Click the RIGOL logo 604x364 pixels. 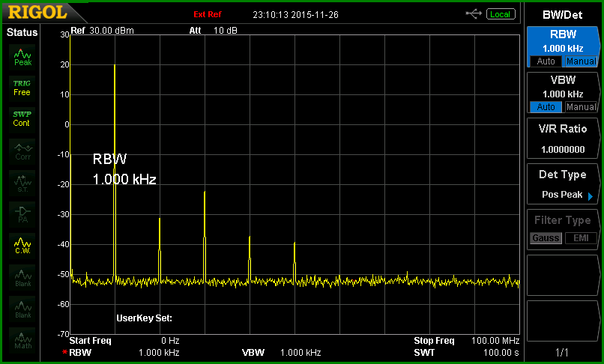[x=37, y=12]
